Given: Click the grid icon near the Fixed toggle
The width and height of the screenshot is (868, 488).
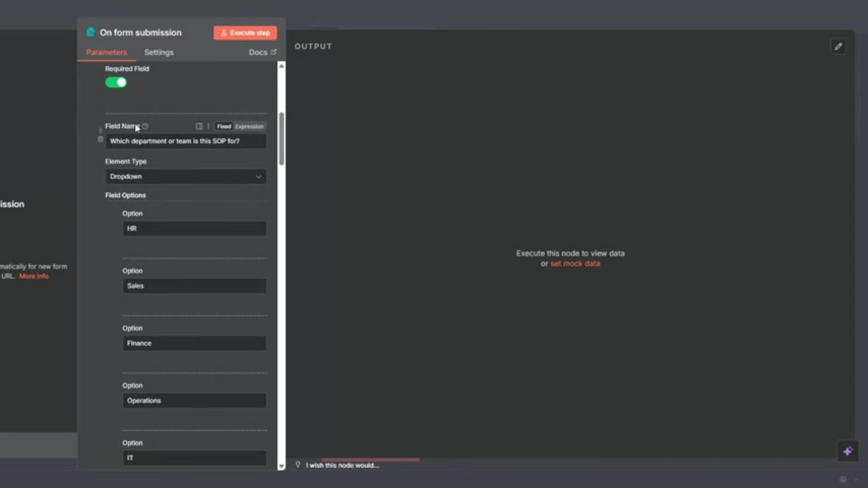Looking at the screenshot, I should point(199,126).
